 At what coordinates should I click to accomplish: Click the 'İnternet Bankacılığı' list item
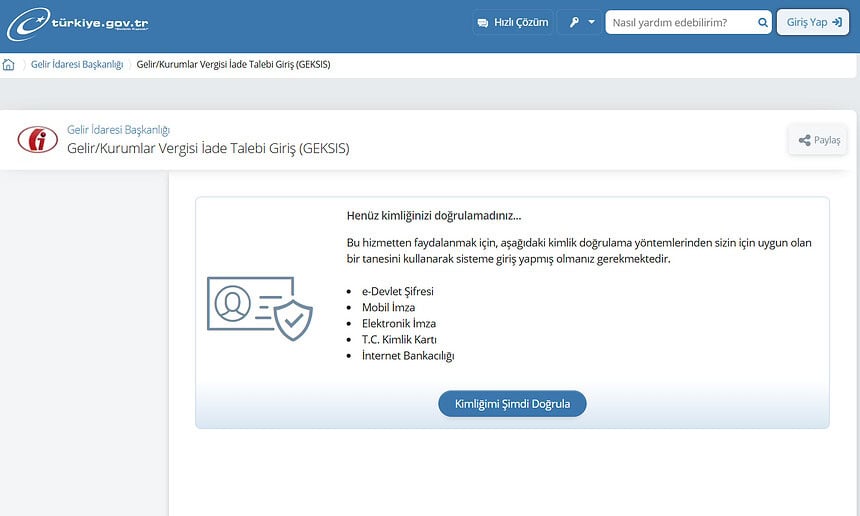point(408,356)
